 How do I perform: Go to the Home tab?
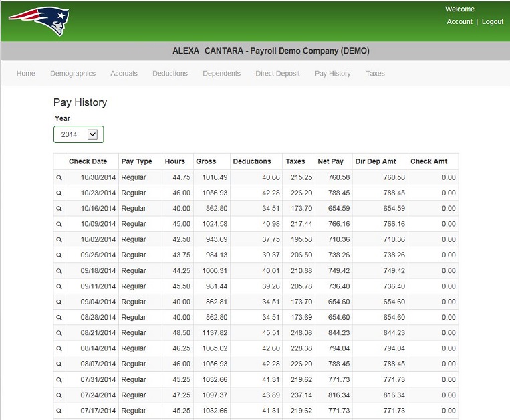26,74
